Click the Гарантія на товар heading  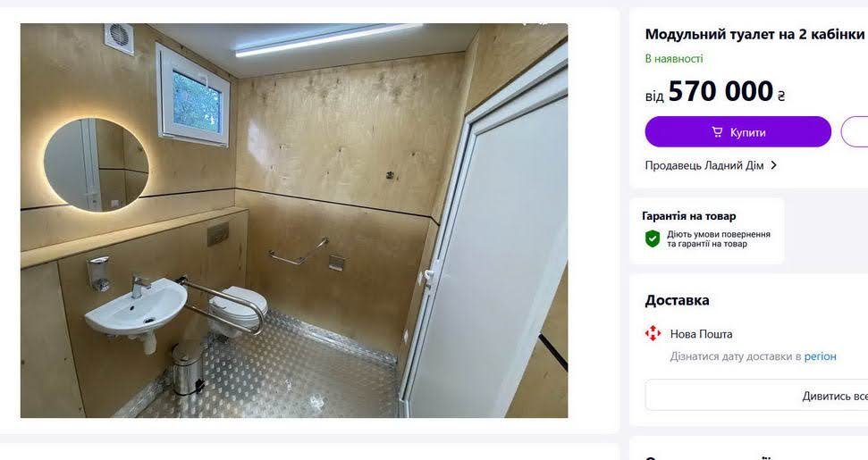(x=688, y=216)
